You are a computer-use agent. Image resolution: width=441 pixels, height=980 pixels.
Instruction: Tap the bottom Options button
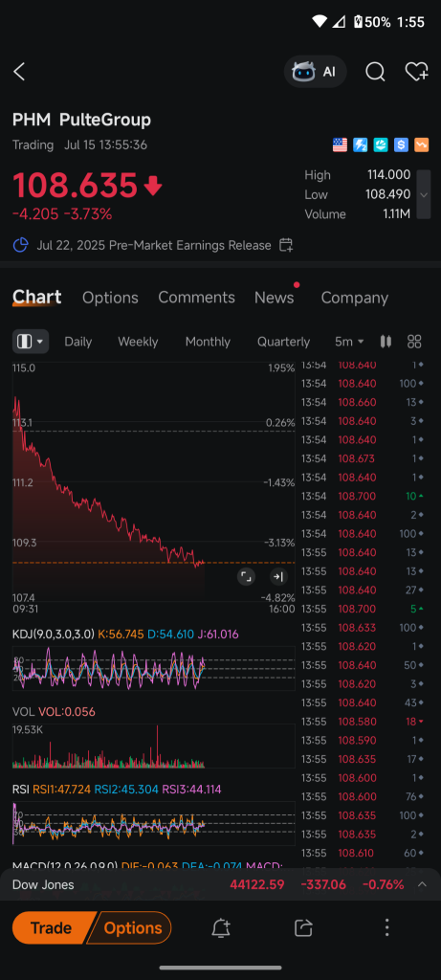133,927
